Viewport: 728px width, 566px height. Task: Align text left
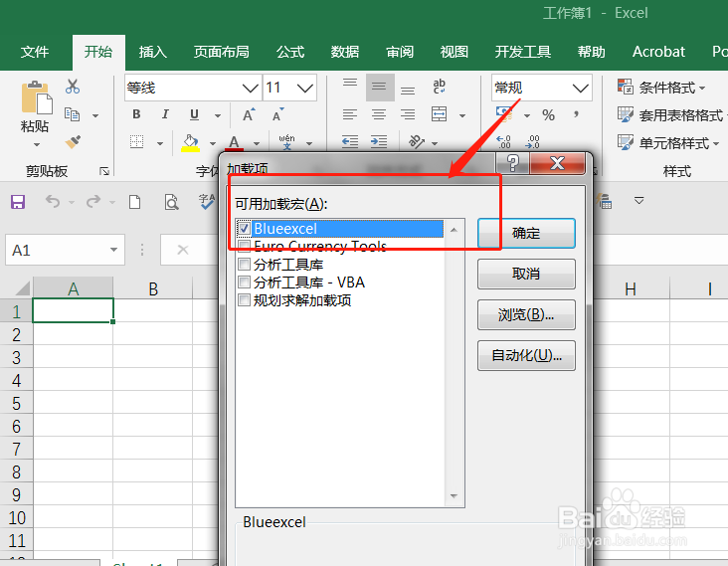click(x=350, y=114)
